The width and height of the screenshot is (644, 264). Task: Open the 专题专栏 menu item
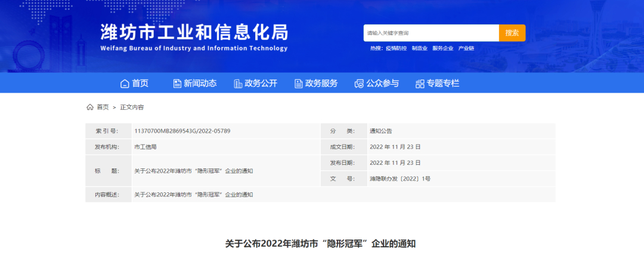[442, 84]
